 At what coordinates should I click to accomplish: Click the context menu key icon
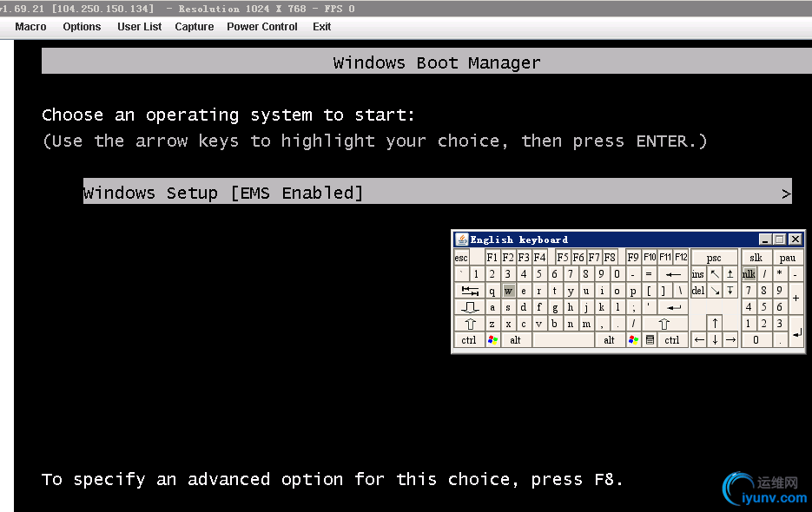click(x=650, y=340)
